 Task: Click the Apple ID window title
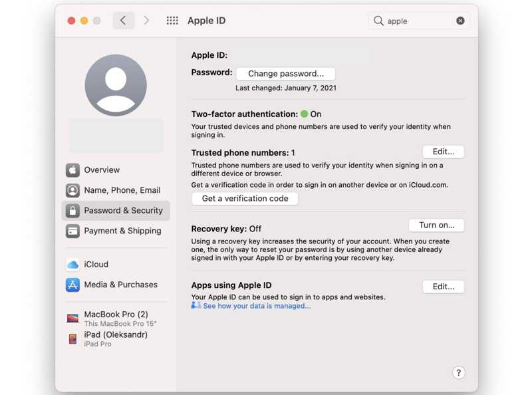click(206, 21)
